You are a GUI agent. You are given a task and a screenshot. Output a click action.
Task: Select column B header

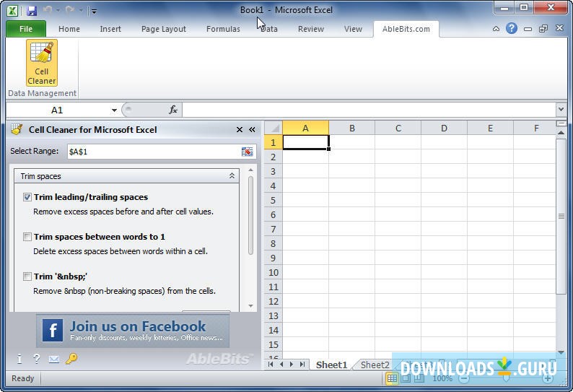(352, 128)
